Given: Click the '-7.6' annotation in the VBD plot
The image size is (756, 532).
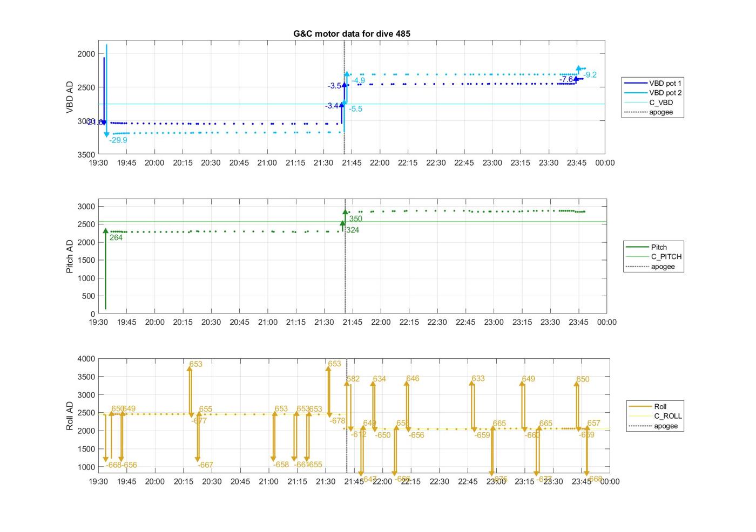Looking at the screenshot, I should [x=566, y=79].
